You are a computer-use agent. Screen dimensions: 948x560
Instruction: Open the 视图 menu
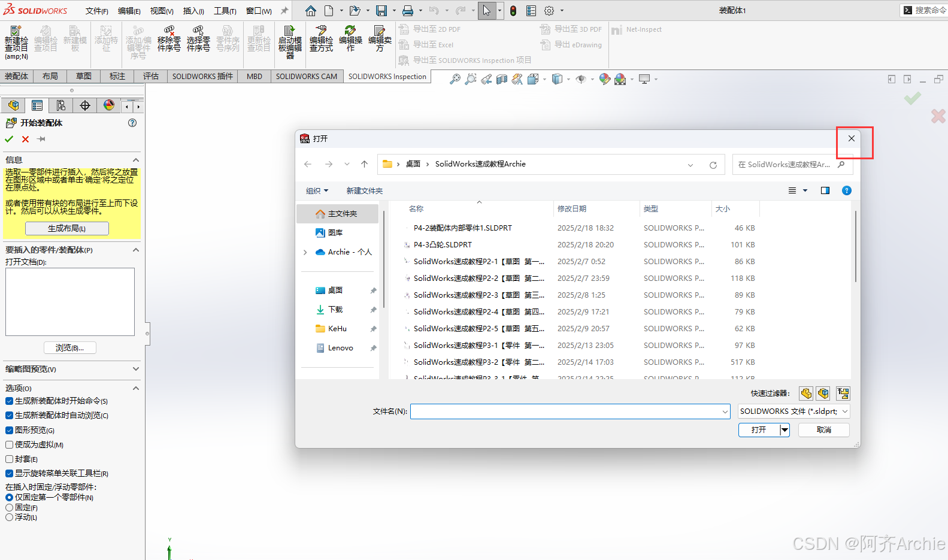coord(162,11)
